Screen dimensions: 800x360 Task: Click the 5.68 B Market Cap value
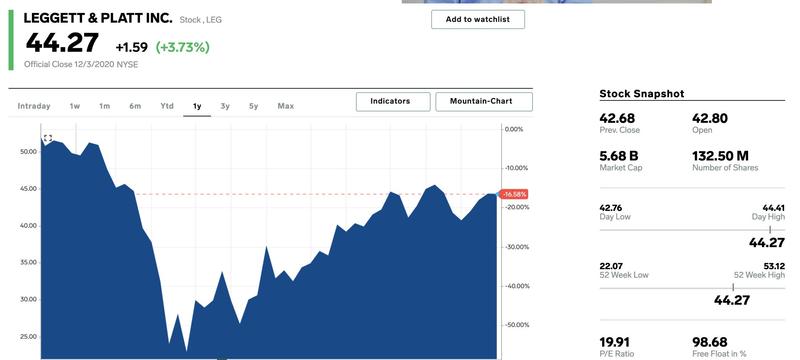(x=619, y=156)
